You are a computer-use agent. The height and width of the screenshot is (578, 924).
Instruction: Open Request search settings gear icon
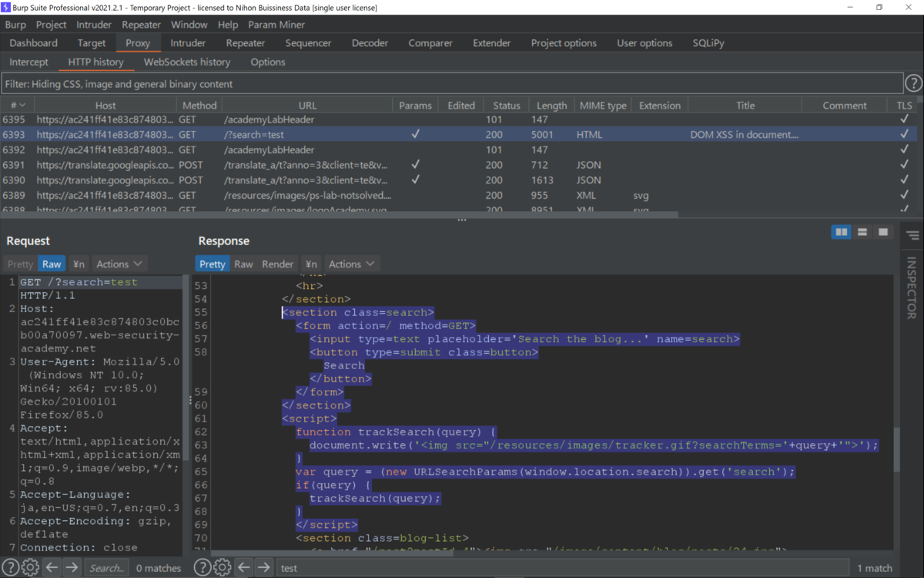click(31, 567)
